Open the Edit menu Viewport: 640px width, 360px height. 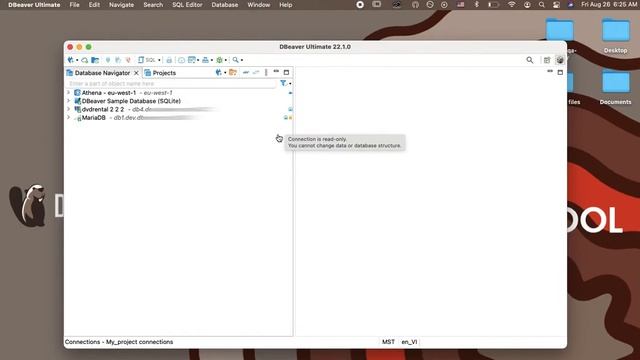(94, 5)
